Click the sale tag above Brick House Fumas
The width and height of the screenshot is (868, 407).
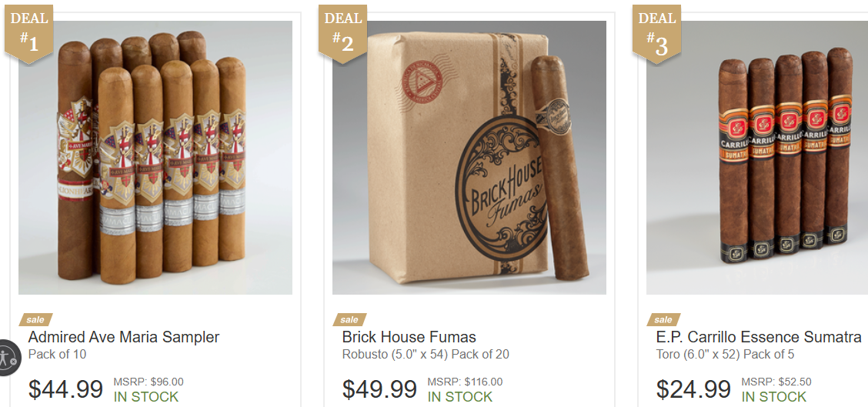(x=349, y=319)
